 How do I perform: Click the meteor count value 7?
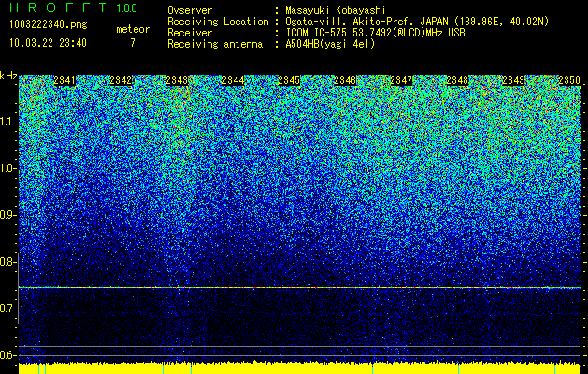click(x=133, y=43)
